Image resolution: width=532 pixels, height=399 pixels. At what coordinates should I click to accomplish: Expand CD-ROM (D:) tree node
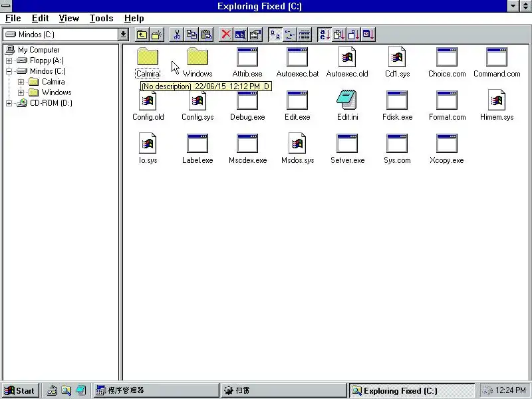(x=9, y=103)
